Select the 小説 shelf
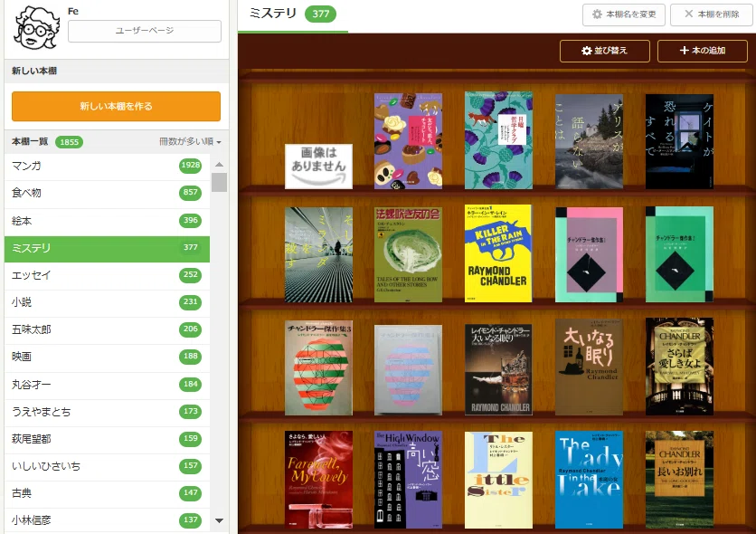This screenshot has width=756, height=534. click(x=107, y=302)
